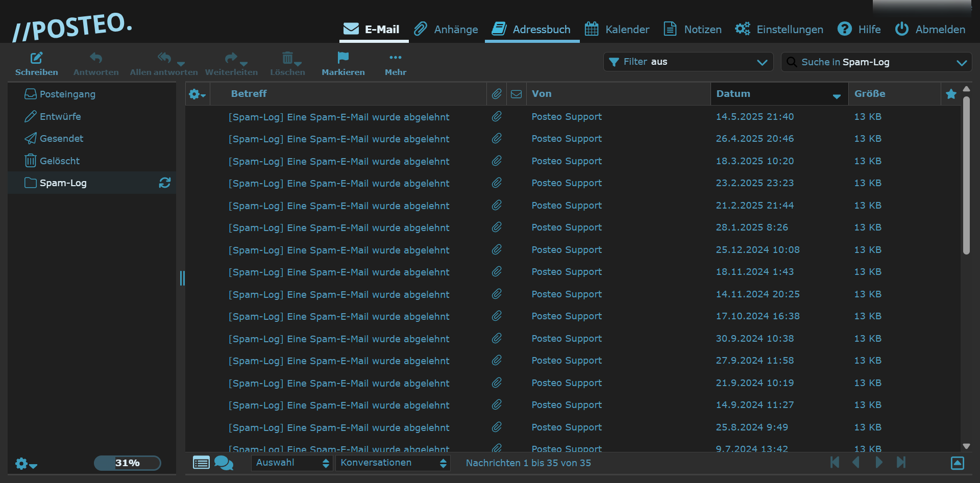Click the Schreiben compose icon
This screenshot has width=980, height=483.
coord(36,58)
